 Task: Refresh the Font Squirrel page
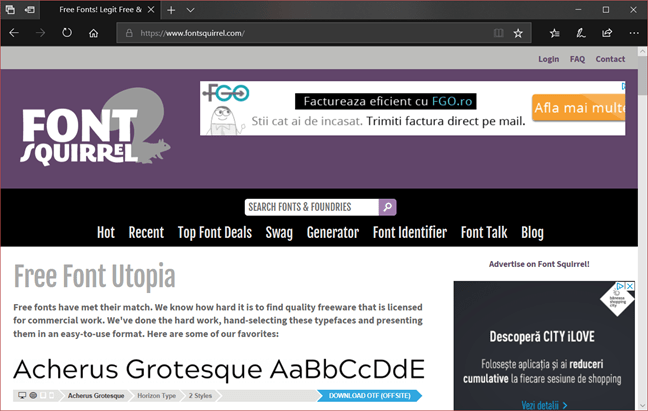click(x=67, y=32)
